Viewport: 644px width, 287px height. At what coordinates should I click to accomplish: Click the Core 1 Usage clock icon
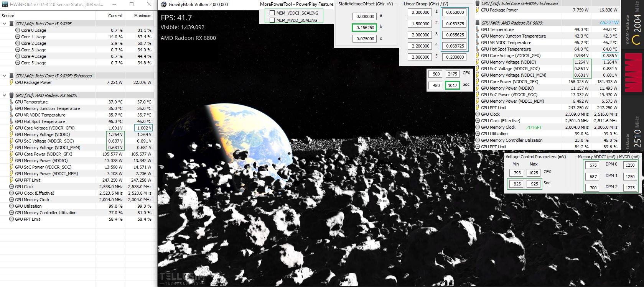pos(18,37)
